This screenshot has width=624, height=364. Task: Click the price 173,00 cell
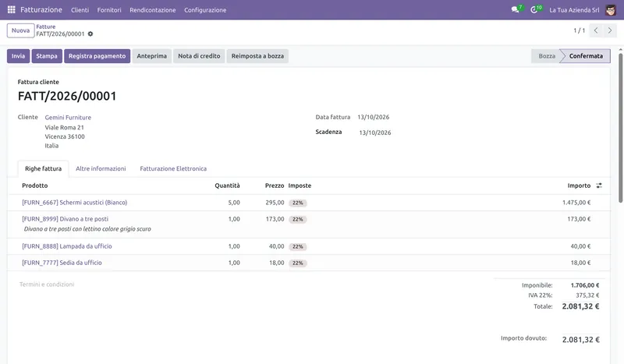point(275,219)
